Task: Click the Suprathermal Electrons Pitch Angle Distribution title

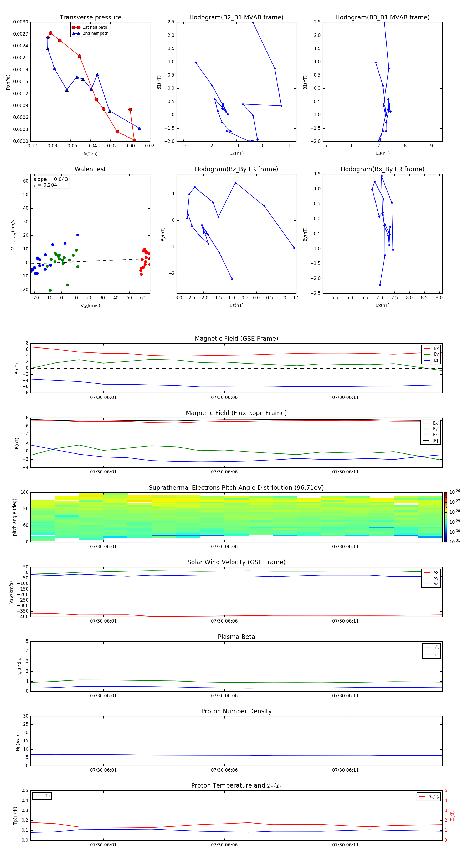Action: pyautogui.click(x=236, y=488)
